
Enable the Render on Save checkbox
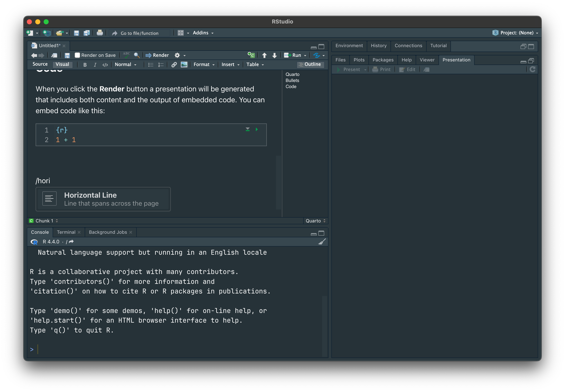(x=77, y=55)
